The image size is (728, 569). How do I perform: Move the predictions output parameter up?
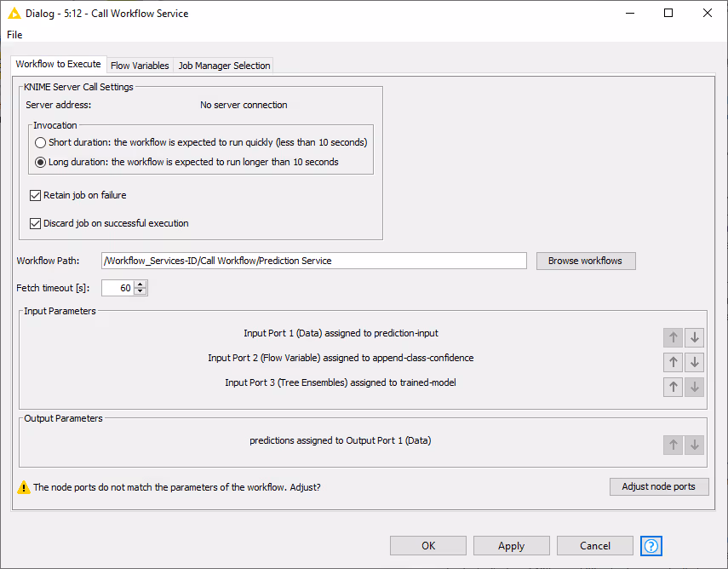(x=673, y=445)
